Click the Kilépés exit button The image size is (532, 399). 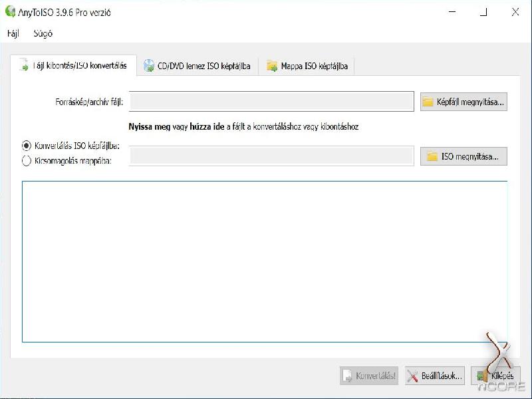coord(495,376)
